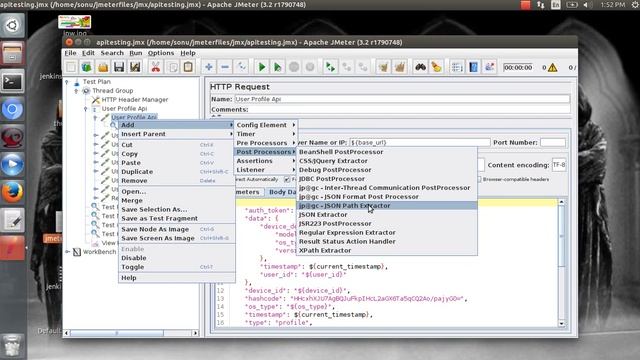The width and height of the screenshot is (640, 360).
Task: Choose JSR223 PostProcessor
Action: coord(387,224)
